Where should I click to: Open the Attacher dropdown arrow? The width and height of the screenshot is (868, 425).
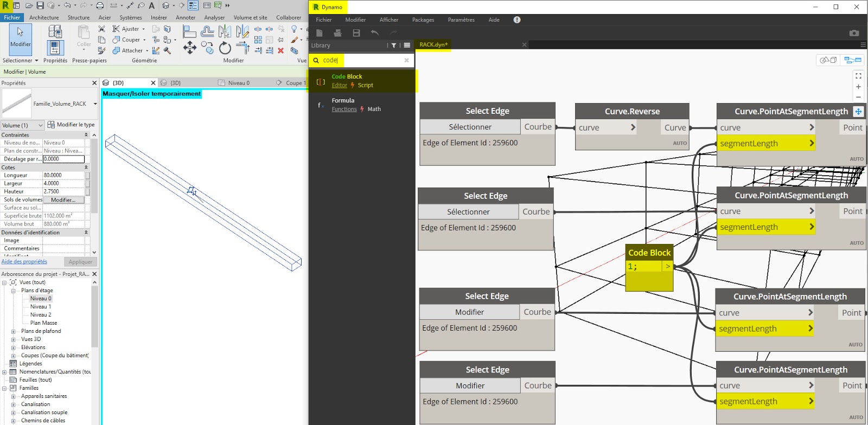pyautogui.click(x=147, y=51)
